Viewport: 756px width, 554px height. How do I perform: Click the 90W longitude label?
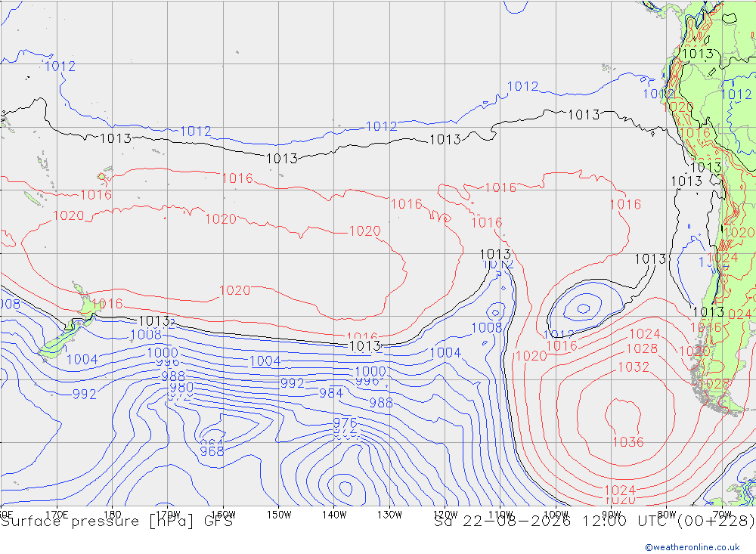point(612,515)
